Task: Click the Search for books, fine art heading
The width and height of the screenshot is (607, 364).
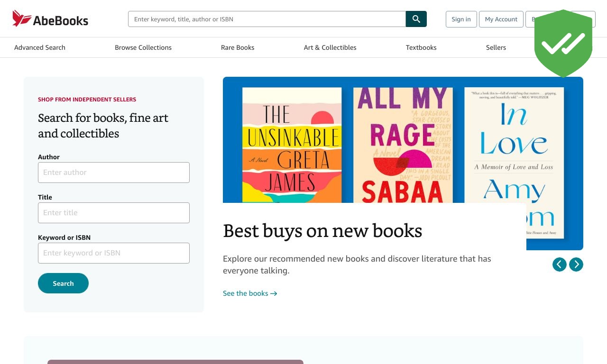Action: tap(103, 125)
